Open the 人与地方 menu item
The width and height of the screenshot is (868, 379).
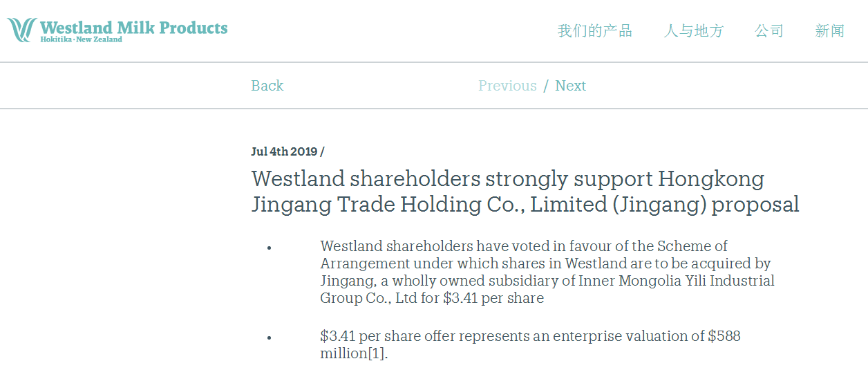click(694, 30)
